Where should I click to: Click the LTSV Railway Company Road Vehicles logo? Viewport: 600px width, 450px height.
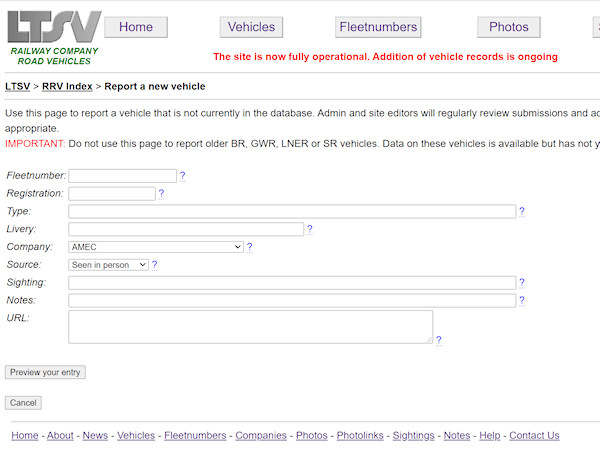[54, 38]
